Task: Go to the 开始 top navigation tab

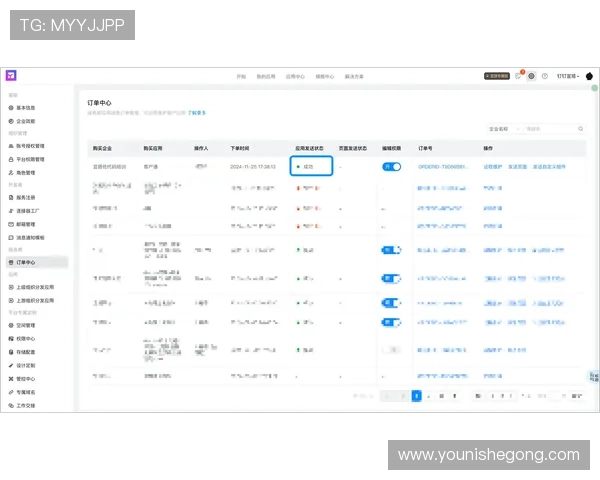Action: click(241, 77)
